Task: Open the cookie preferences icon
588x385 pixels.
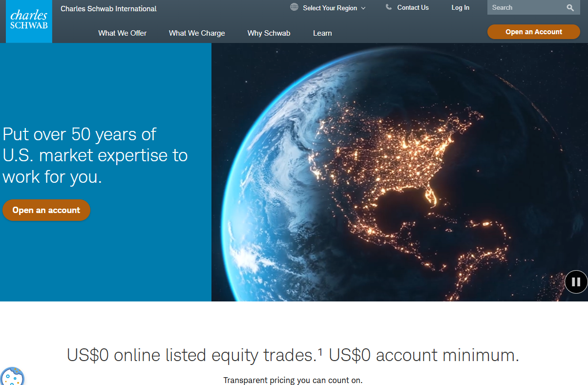Action: pyautogui.click(x=12, y=377)
